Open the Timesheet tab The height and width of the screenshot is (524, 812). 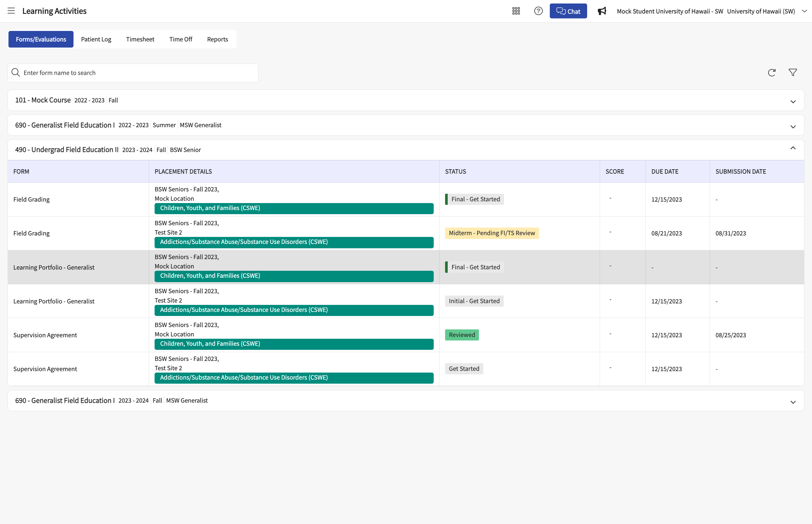click(x=140, y=39)
